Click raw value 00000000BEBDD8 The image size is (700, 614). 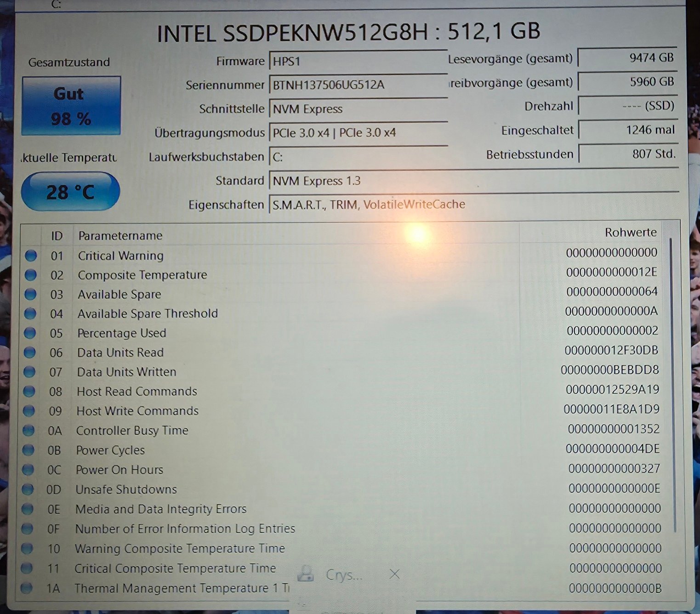(x=610, y=370)
